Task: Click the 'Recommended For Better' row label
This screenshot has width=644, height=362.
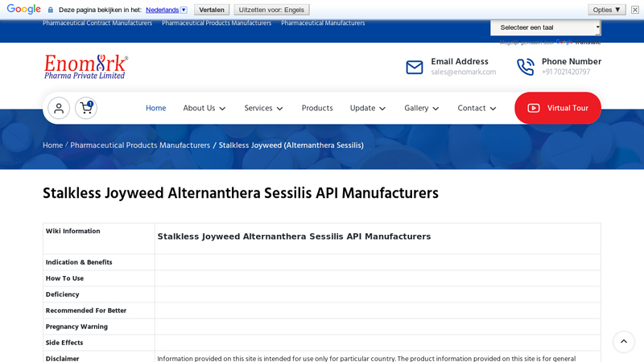Action: (86, 311)
